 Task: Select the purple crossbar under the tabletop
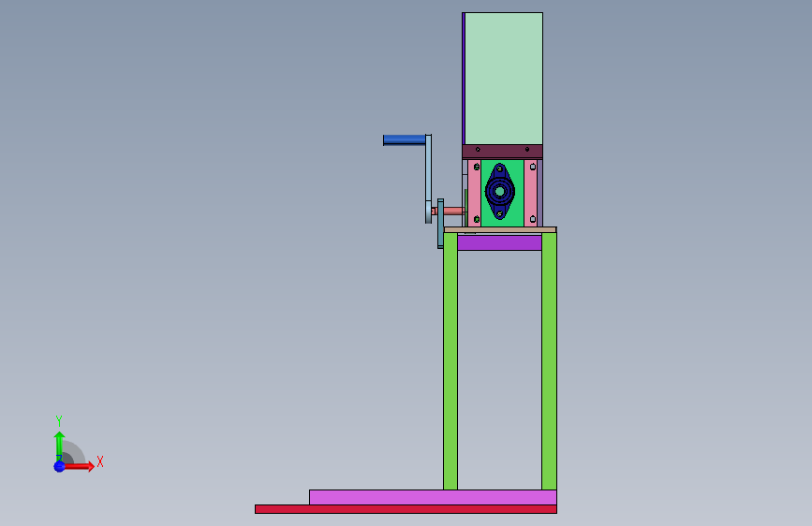500,242
